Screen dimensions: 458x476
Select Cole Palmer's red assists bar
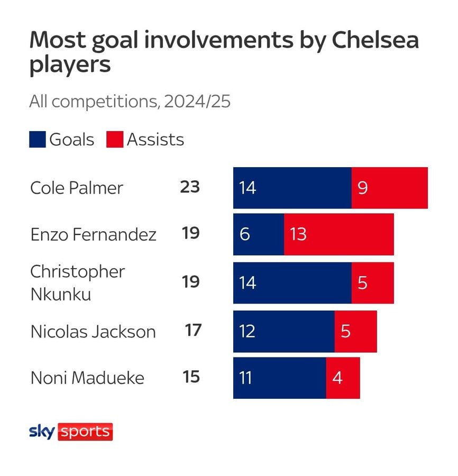390,188
